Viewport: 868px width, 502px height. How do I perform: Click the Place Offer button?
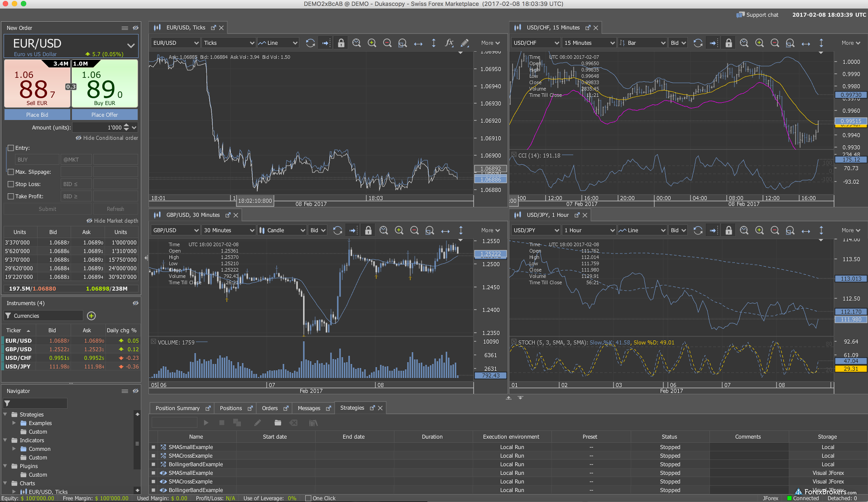pos(105,115)
